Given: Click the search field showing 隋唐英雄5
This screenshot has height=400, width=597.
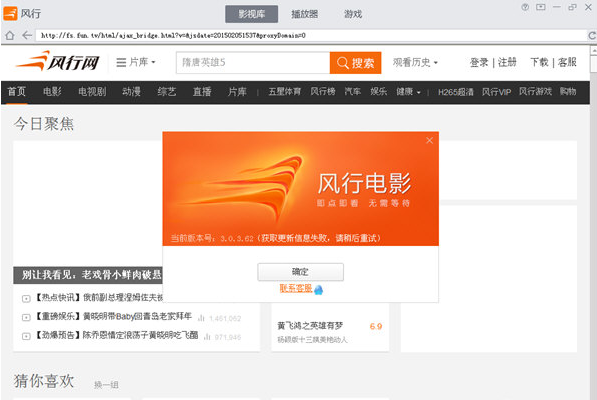Looking at the screenshot, I should (x=253, y=63).
